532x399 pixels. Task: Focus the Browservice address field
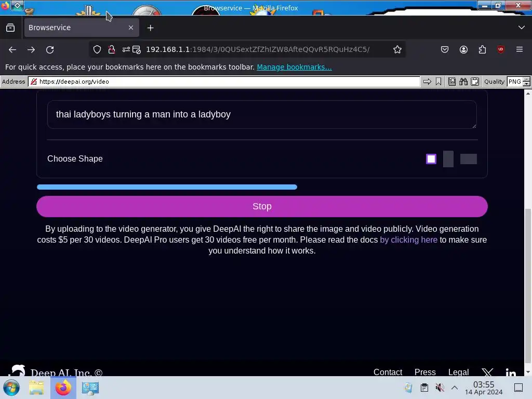click(224, 82)
